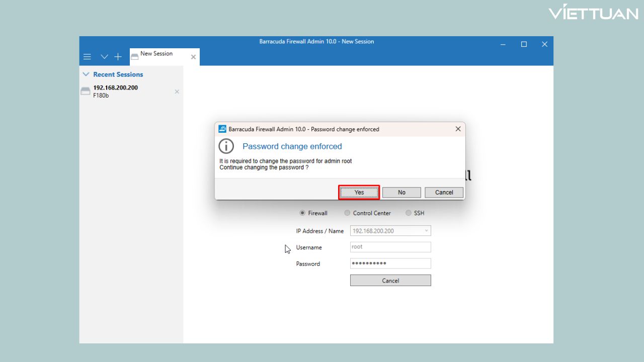Click Barracuda logo icon in dialog title
This screenshot has height=362, width=644.
(222, 129)
